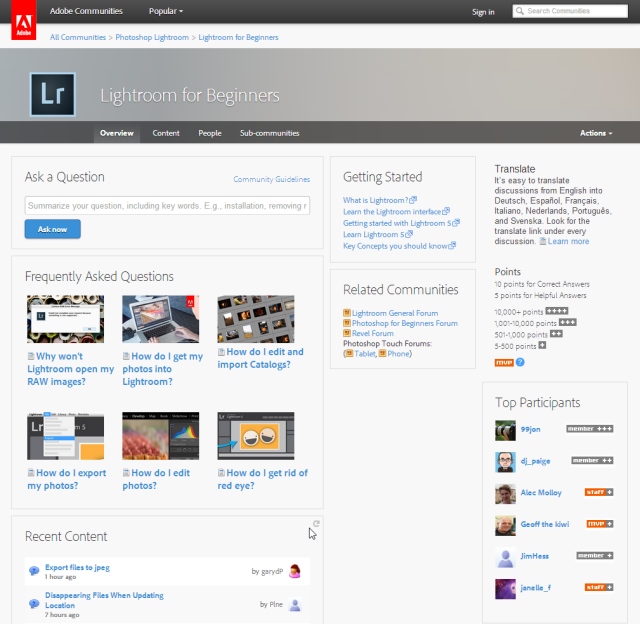Click the blue help icon beside MVP badge
Screen dimensions: 640x624
click(520, 362)
